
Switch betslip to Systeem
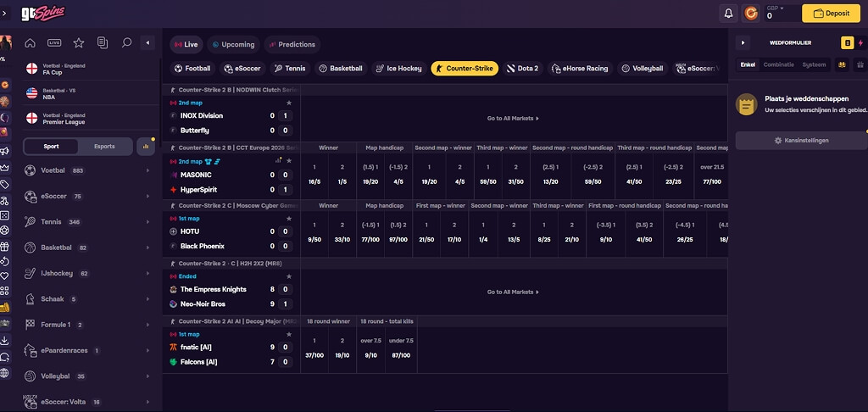[x=814, y=64]
